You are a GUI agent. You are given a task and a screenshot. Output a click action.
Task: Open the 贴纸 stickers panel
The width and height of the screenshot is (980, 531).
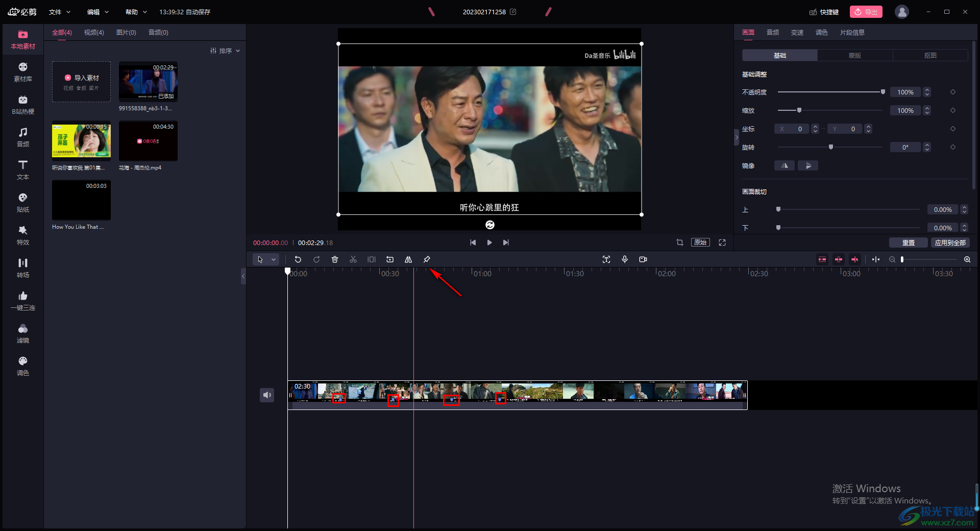click(x=23, y=203)
